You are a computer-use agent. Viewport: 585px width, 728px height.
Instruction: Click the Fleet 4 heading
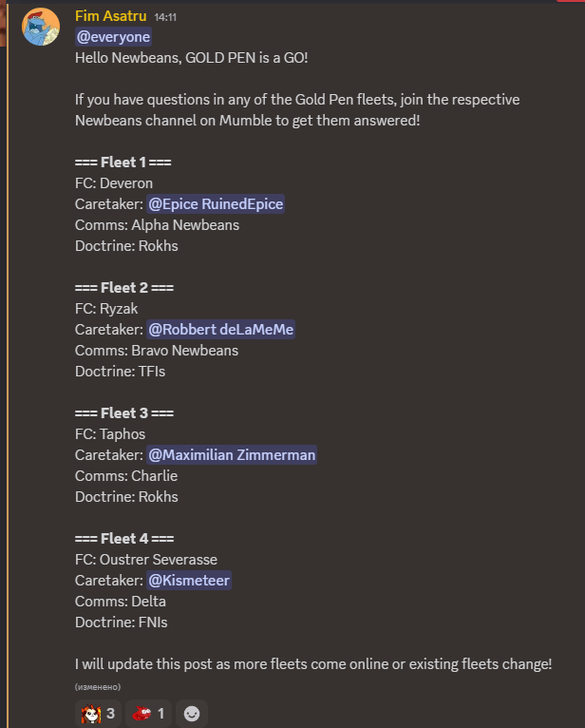[x=124, y=539]
